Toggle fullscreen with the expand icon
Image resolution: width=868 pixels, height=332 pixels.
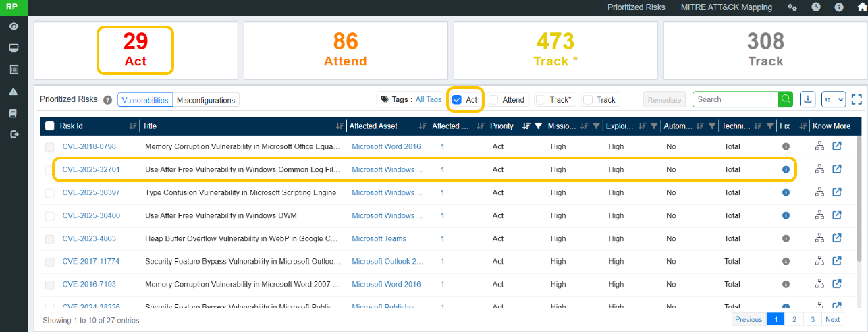pyautogui.click(x=857, y=99)
